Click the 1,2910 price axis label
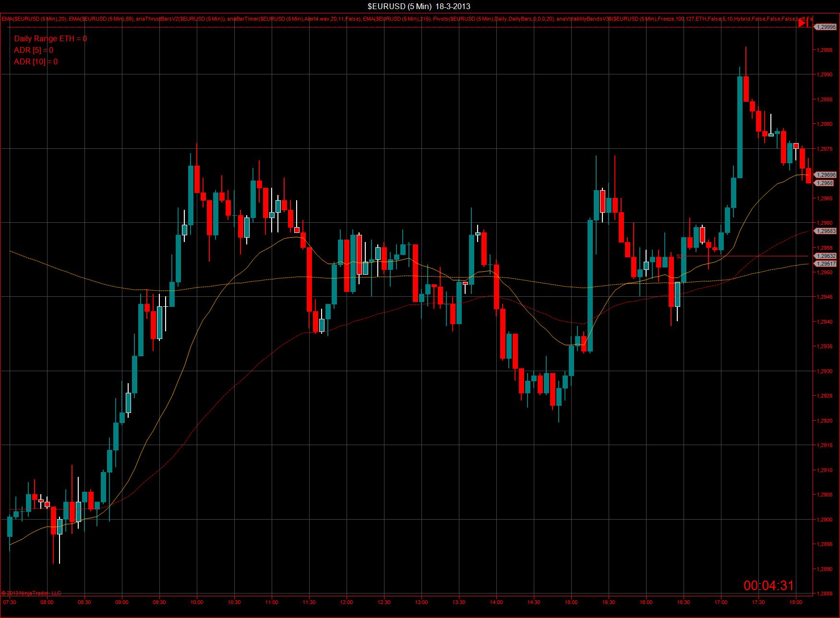The height and width of the screenshot is (618, 840). pos(825,470)
